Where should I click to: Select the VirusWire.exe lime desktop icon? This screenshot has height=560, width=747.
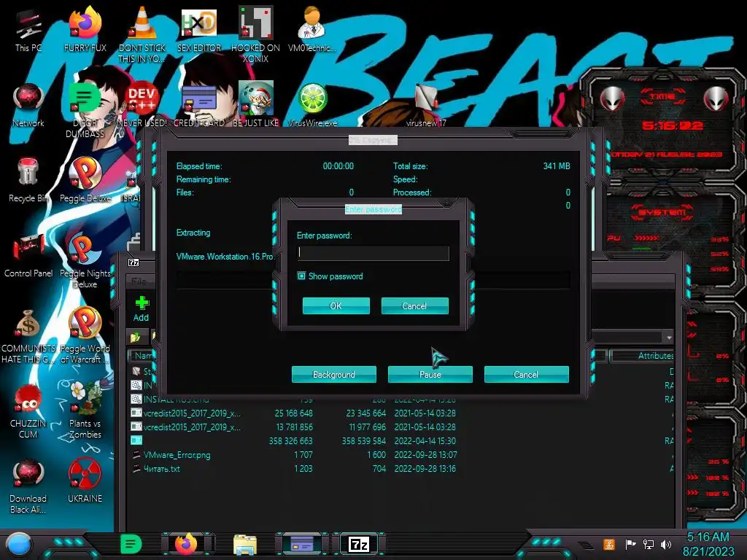(x=312, y=105)
